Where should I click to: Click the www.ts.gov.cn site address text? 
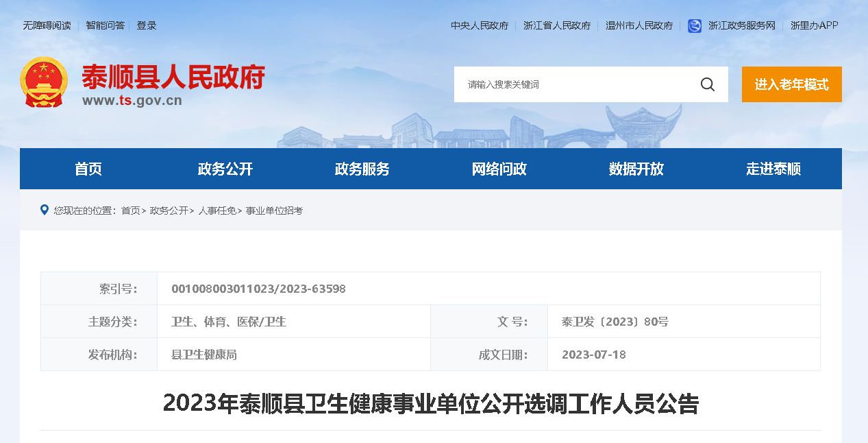pyautogui.click(x=132, y=100)
